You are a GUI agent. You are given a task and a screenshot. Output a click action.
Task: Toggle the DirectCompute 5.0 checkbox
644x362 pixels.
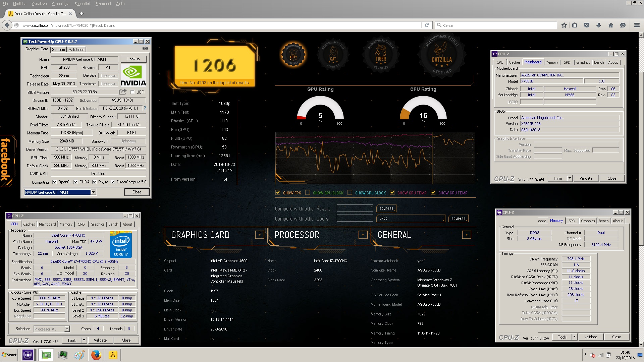[113, 182]
